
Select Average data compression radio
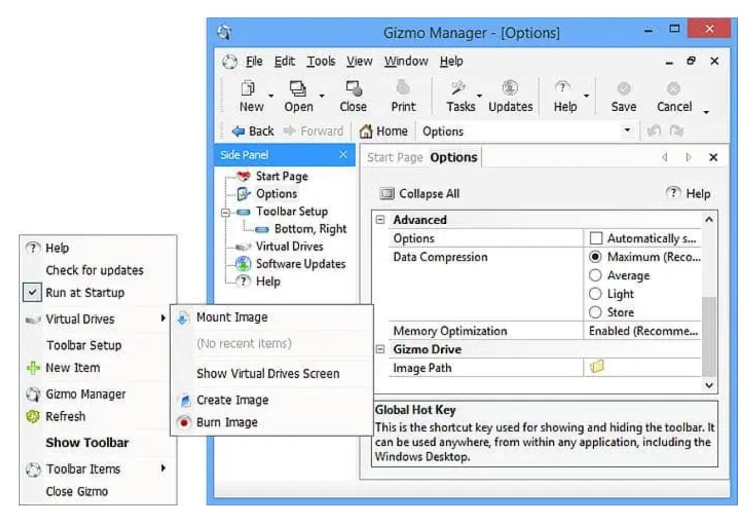595,276
